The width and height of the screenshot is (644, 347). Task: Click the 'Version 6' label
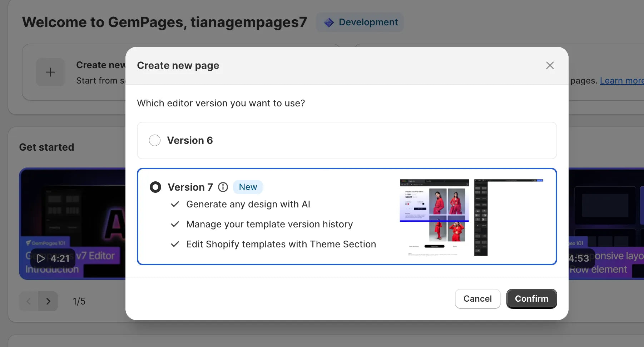[x=190, y=140]
